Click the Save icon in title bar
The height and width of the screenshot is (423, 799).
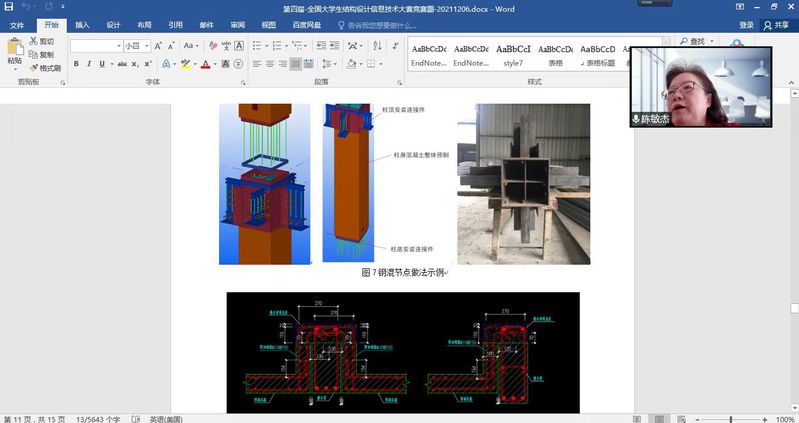pos(10,7)
